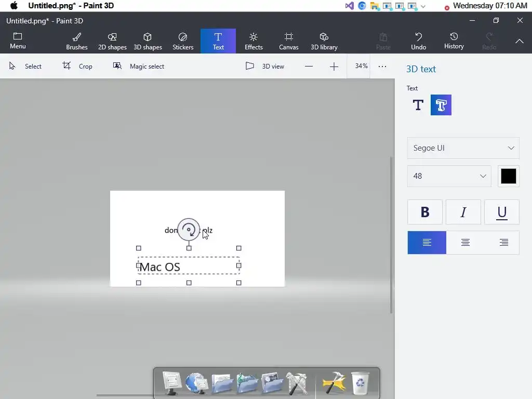Open the 3D shapes tool
Screen dimensions: 532x399
point(148,42)
